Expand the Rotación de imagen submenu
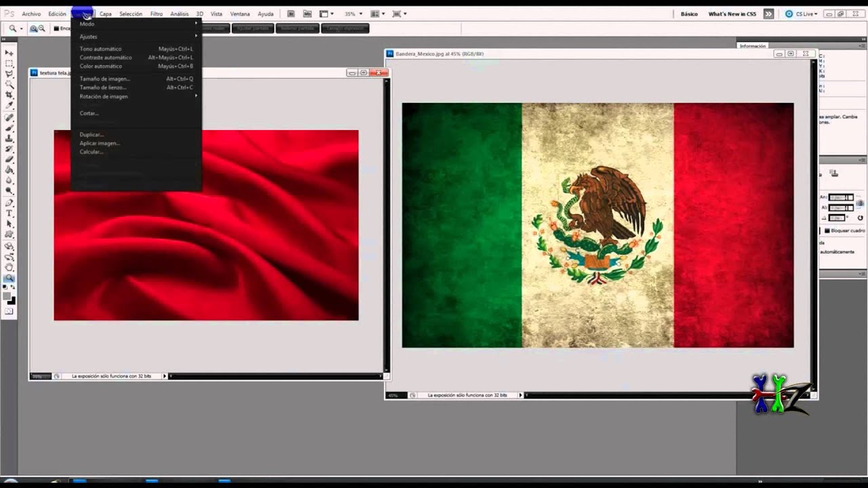Image resolution: width=868 pixels, height=488 pixels. (136, 96)
